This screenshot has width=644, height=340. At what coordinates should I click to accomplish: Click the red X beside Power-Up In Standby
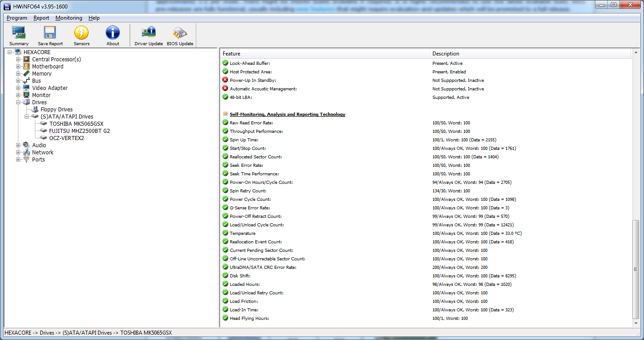point(225,80)
